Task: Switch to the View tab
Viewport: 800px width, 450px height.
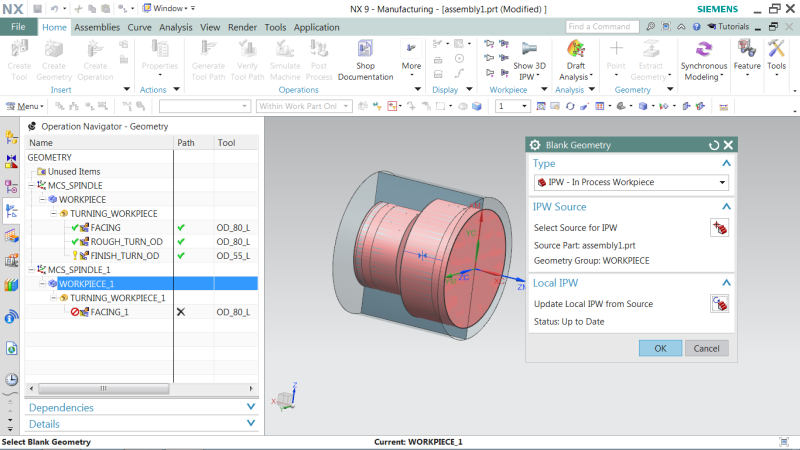Action: click(x=210, y=27)
